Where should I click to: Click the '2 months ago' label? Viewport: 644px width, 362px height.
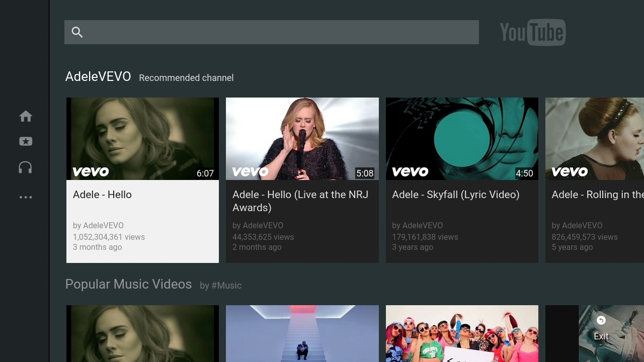pos(257,247)
